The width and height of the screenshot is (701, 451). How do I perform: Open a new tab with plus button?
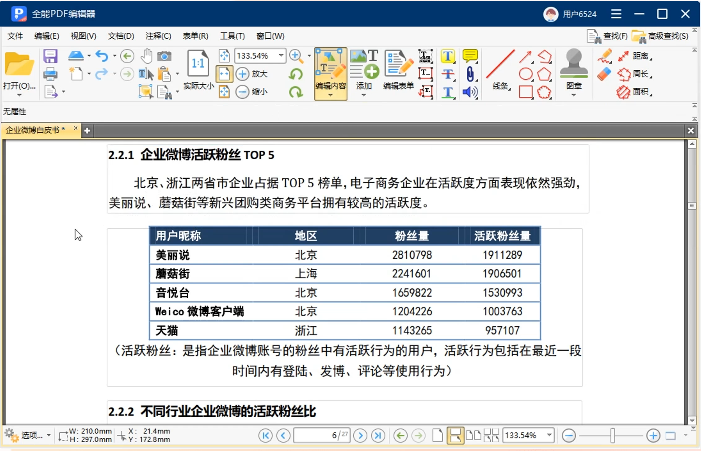[87, 131]
